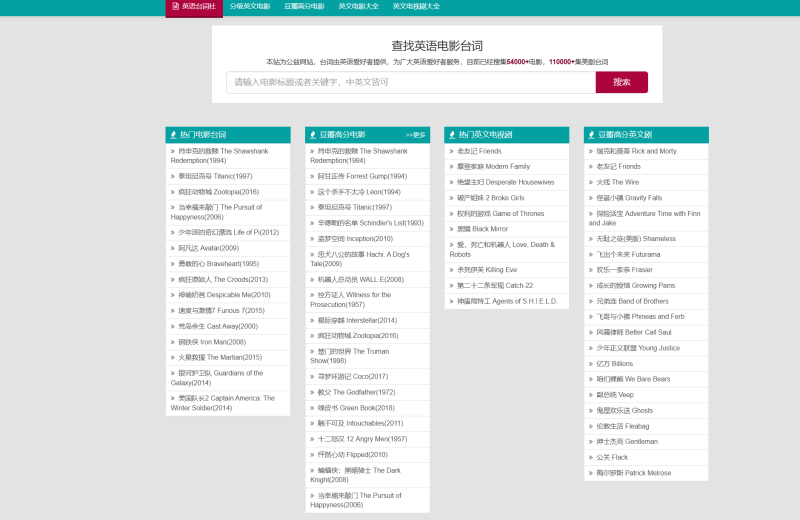Viewport: 800px width, 520px height.
Task: Open Shameless link
Action: pos(636,239)
